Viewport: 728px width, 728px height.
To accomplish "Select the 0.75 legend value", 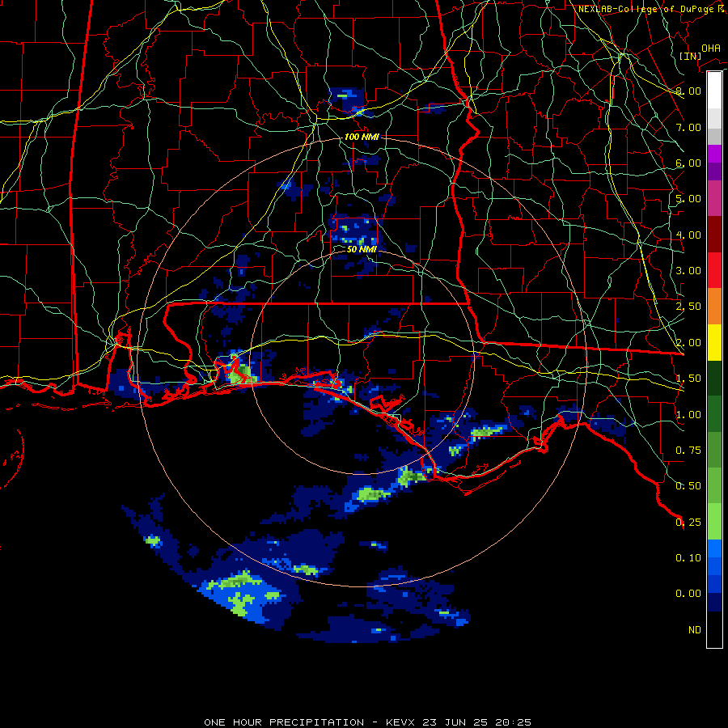I will (688, 451).
